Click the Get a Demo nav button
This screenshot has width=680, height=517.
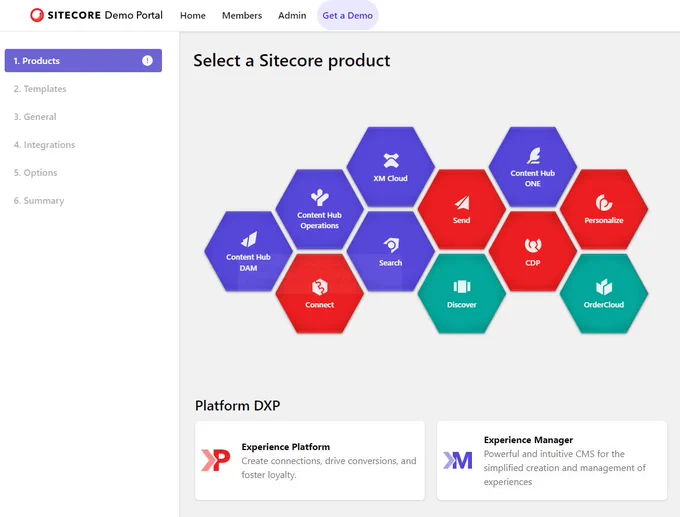[347, 16]
